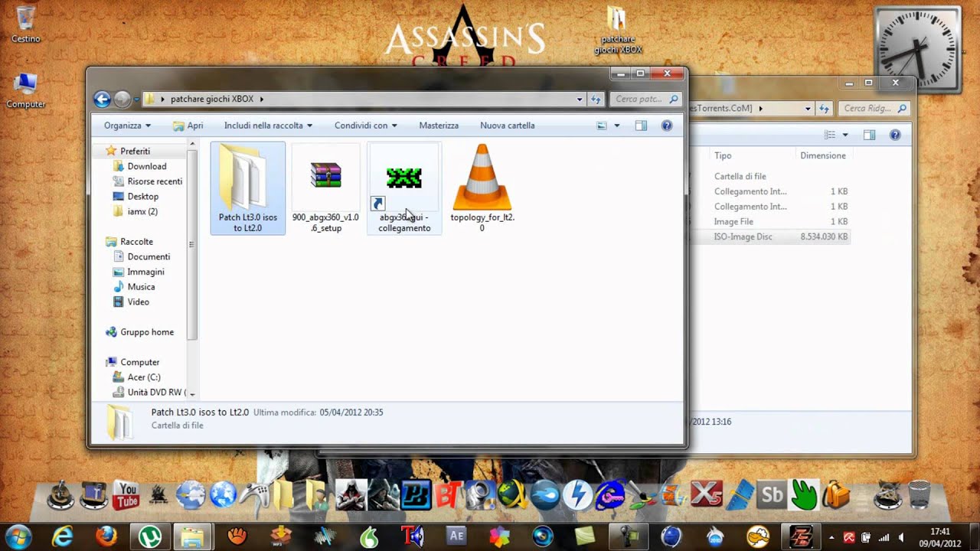
Task: Sort by Dimensione column in the back window
Action: (824, 155)
